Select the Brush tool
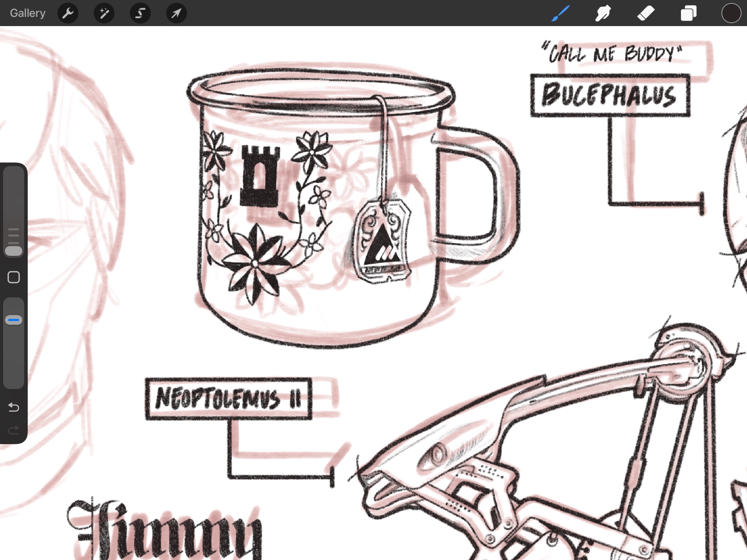Viewport: 747px width, 560px height. pos(560,13)
